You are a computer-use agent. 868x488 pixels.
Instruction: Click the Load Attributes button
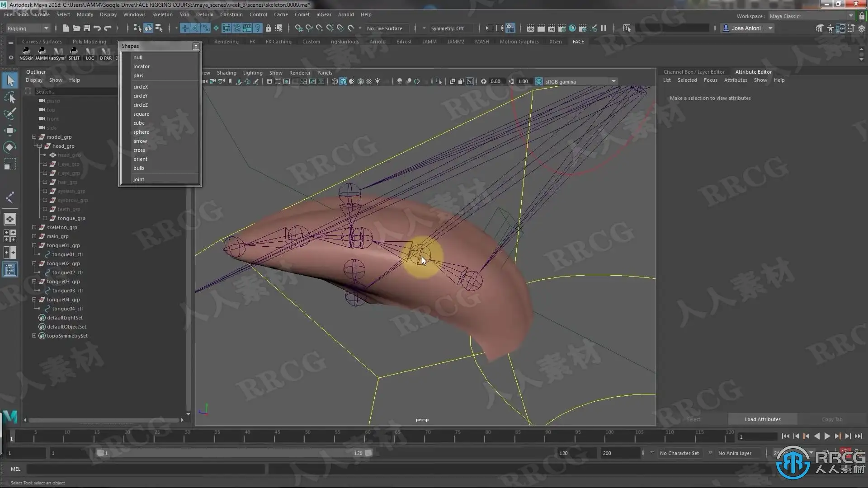coord(762,419)
